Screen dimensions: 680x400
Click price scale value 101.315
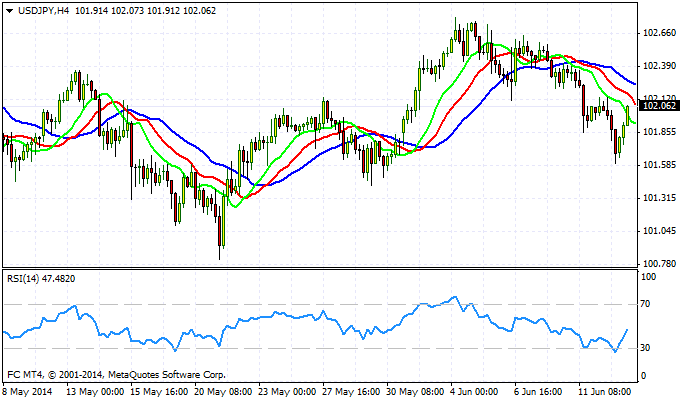(659, 198)
